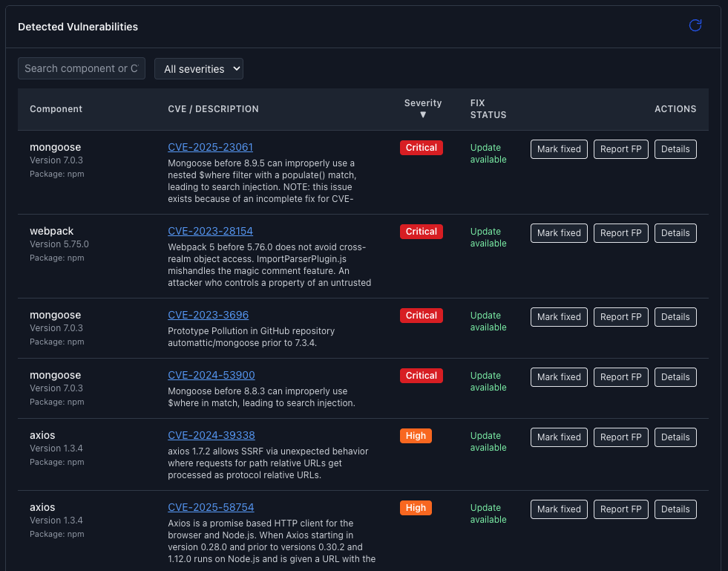Viewport: 728px width, 571px height.
Task: Select the Component column header
Action: [56, 108]
